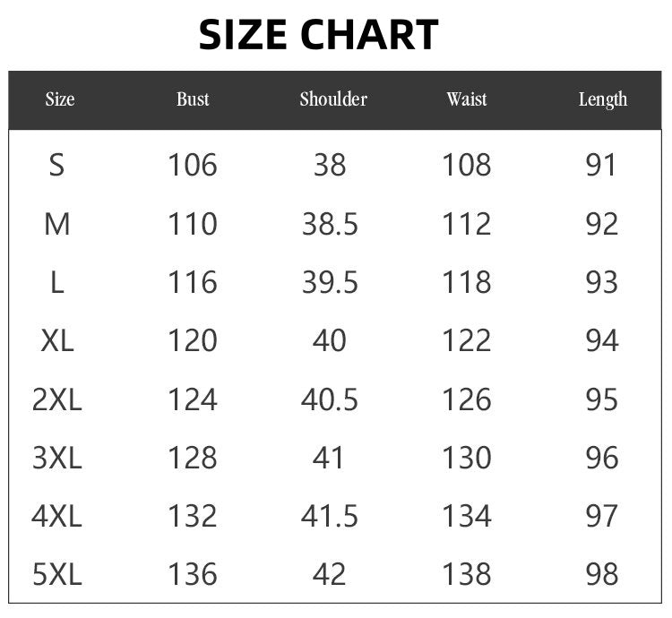Select the Waist column header
Image resolution: width=672 pixels, height=618 pixels.
(x=467, y=99)
